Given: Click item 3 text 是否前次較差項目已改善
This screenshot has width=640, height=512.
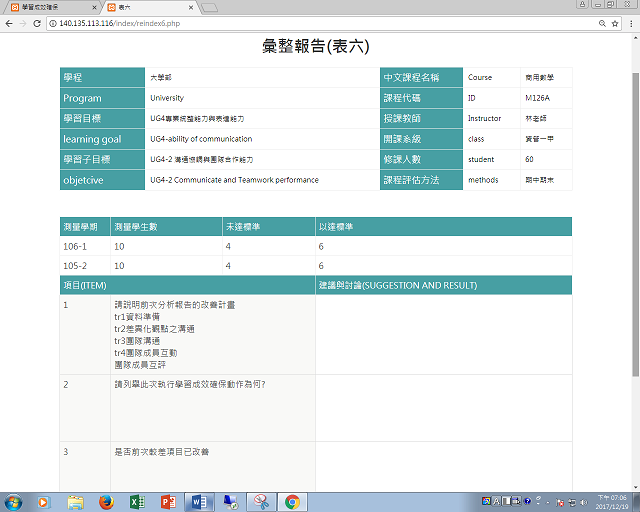Looking at the screenshot, I should [x=162, y=452].
